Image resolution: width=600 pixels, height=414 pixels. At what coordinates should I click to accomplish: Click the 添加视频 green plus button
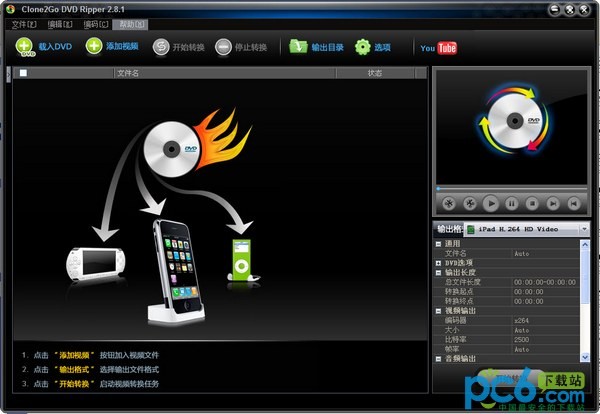click(112, 47)
